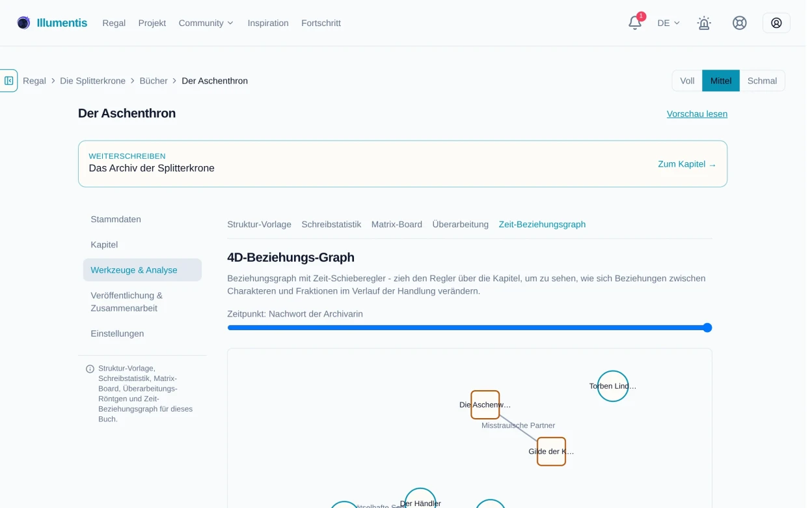The width and height of the screenshot is (812, 508).
Task: Open Stammdaten in the sidebar
Action: click(142, 219)
